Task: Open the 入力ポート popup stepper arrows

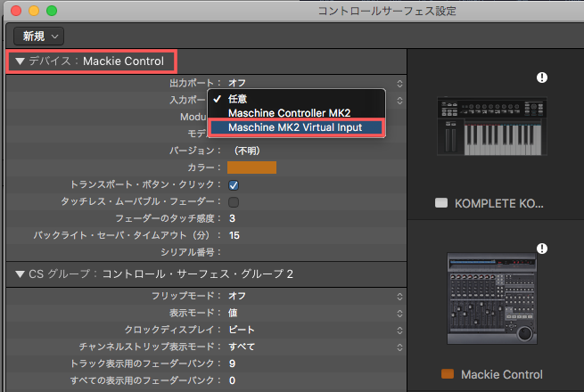Action: pyautogui.click(x=399, y=101)
